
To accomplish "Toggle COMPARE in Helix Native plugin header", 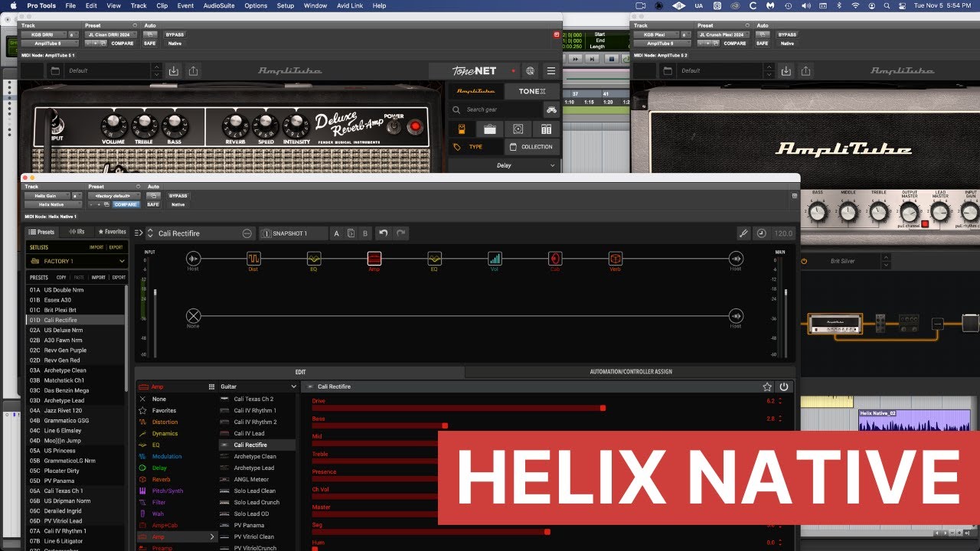I will (x=126, y=204).
